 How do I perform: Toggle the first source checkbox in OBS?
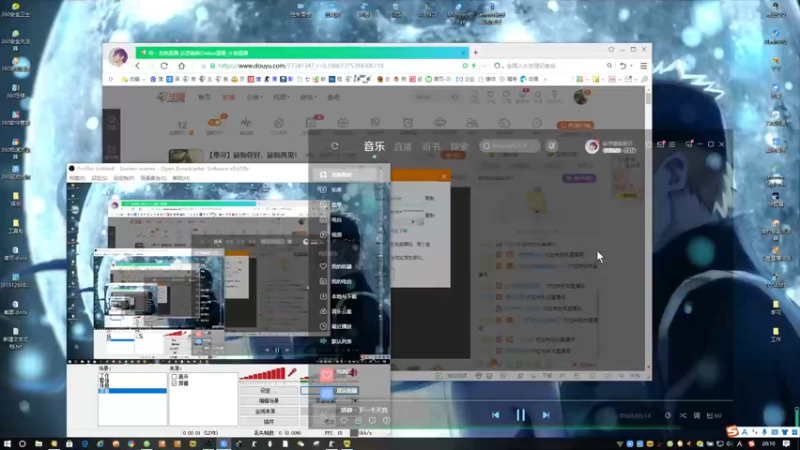(x=174, y=377)
